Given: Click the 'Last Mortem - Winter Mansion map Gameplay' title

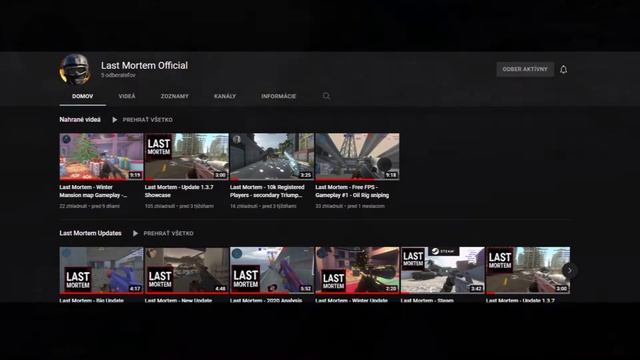Looking at the screenshot, I should point(93,191).
